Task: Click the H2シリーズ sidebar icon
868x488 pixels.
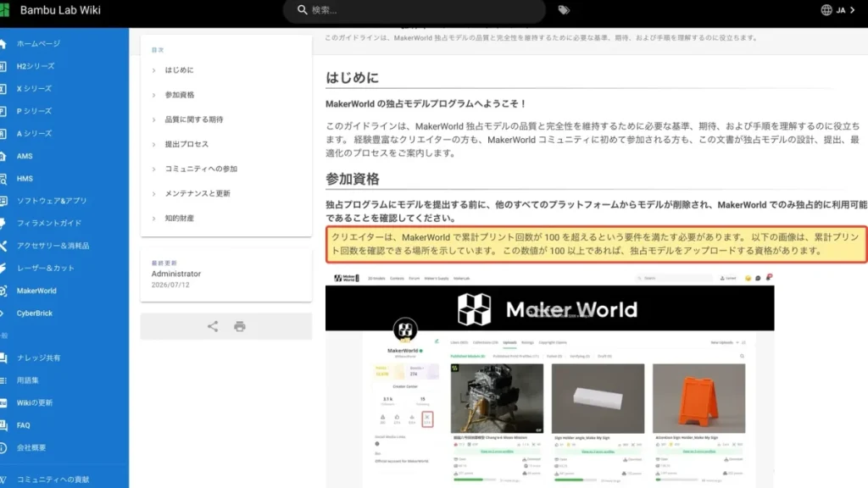Action: point(3,66)
